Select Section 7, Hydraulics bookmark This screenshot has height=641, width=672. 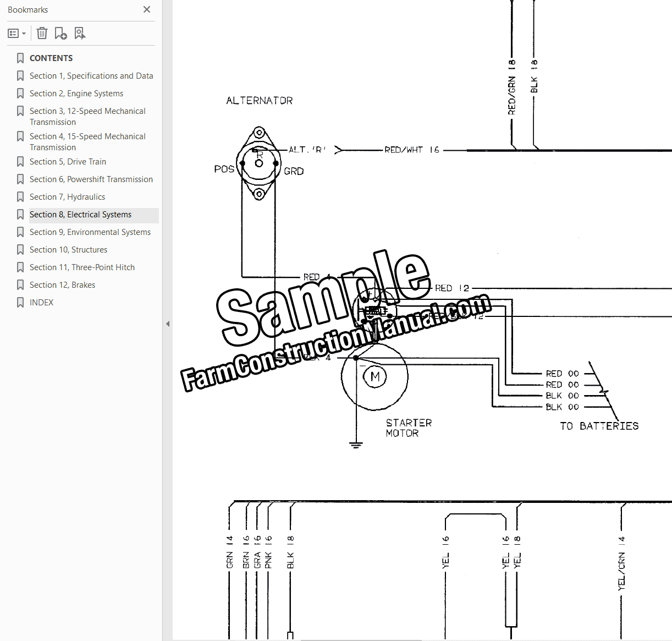tap(67, 197)
